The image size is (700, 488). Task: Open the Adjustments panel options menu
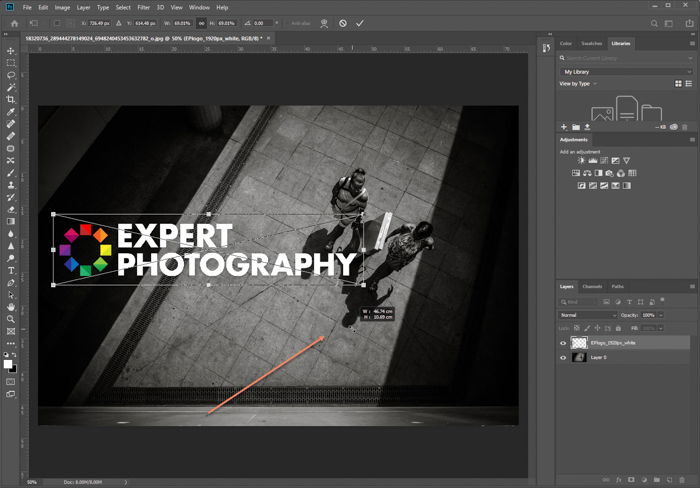pyautogui.click(x=692, y=140)
